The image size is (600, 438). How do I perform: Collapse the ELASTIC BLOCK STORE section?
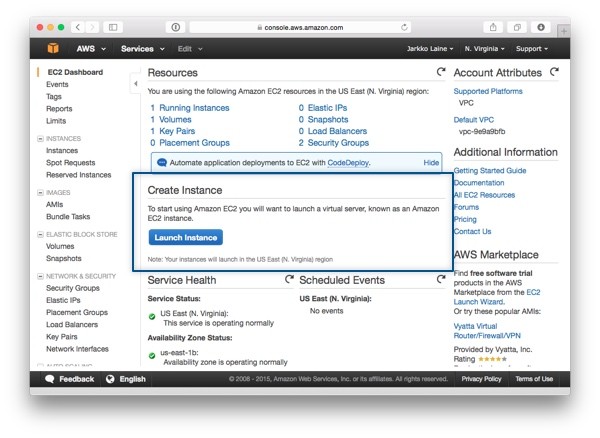(40, 234)
